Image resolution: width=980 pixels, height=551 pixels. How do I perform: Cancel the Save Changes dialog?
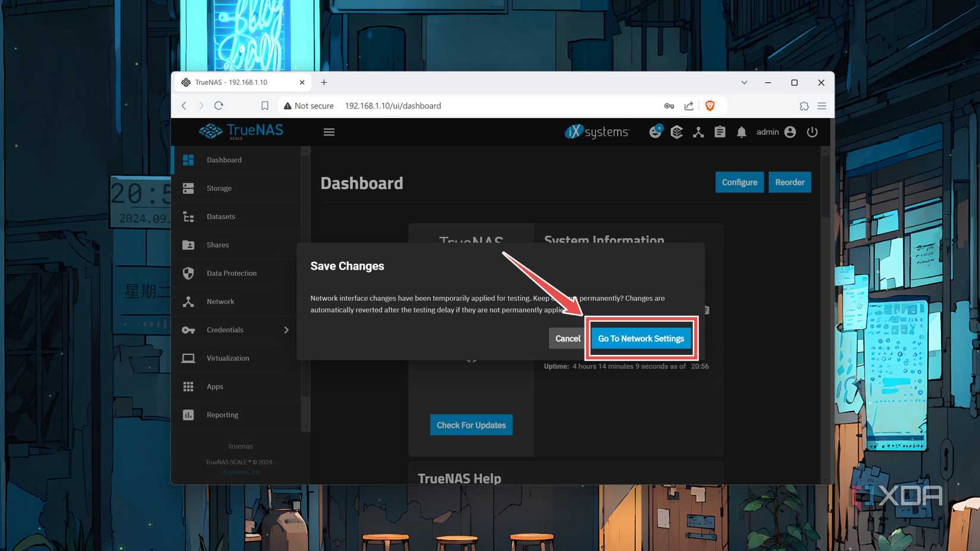tap(567, 338)
